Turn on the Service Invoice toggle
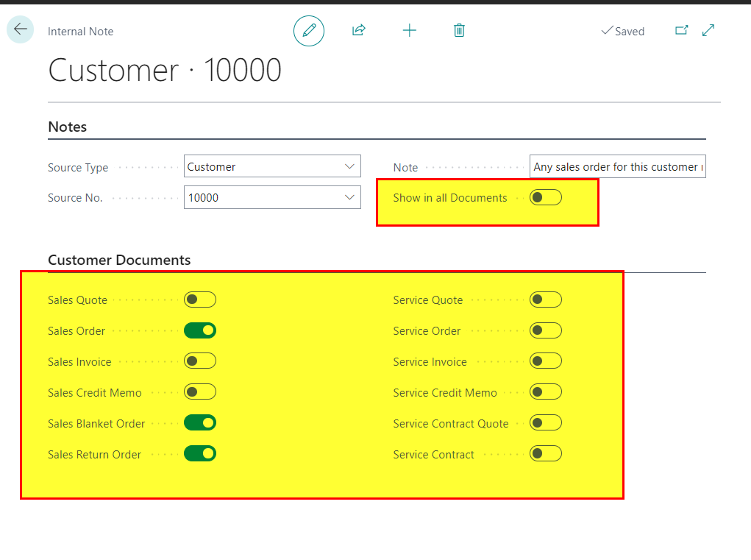751x560 pixels. click(546, 361)
